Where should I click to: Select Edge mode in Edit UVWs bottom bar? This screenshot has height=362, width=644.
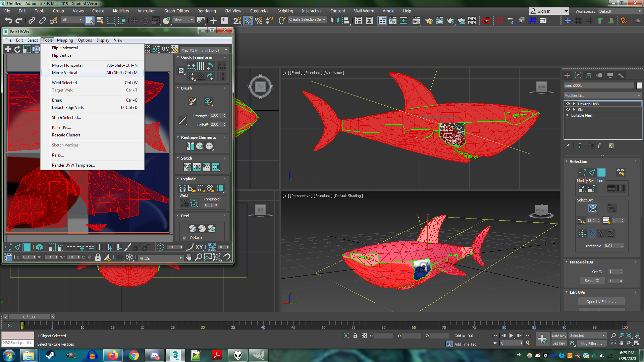click(x=18, y=247)
